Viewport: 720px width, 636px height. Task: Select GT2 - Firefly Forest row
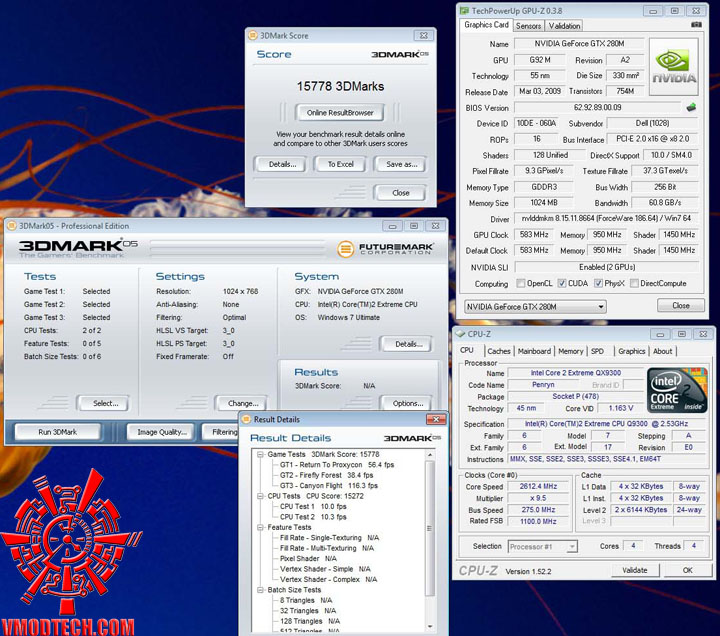pos(326,475)
